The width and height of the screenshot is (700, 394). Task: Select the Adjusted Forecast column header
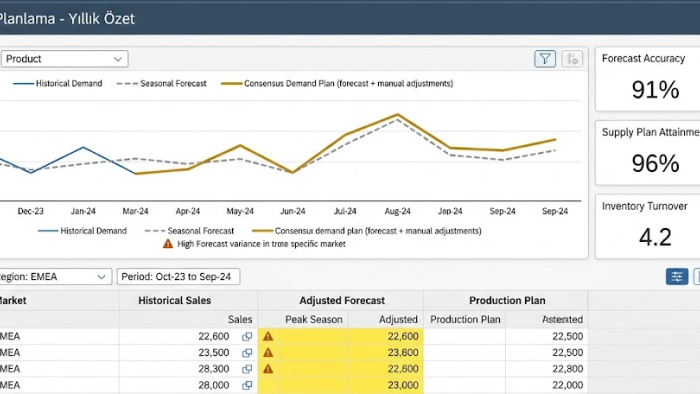click(x=342, y=301)
